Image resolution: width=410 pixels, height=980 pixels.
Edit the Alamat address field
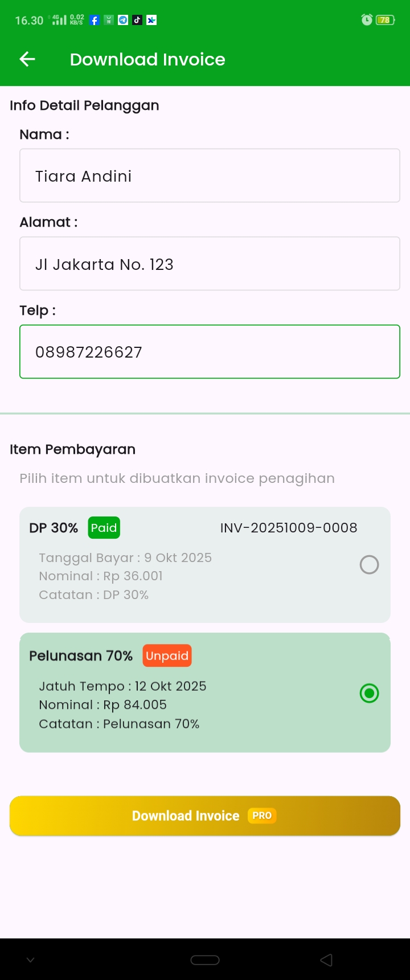pyautogui.click(x=210, y=264)
